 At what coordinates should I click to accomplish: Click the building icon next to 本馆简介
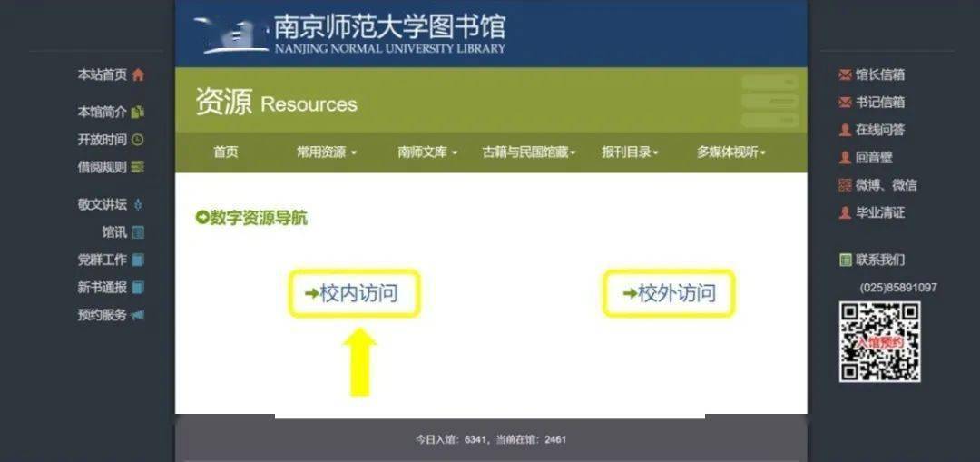[138, 113]
